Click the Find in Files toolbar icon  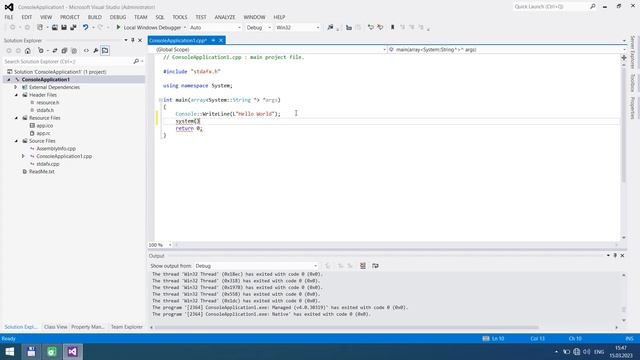(x=330, y=27)
